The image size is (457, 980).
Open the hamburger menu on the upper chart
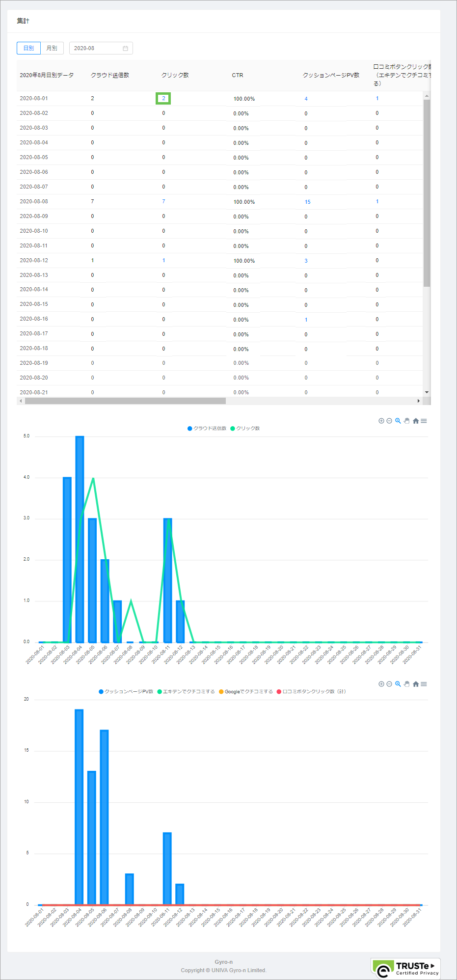[424, 421]
